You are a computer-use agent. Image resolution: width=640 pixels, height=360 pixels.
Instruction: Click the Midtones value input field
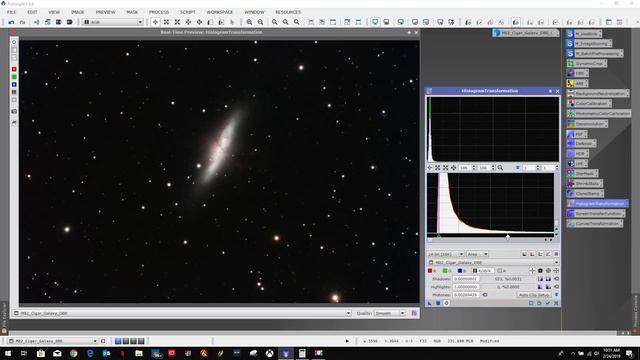pyautogui.click(x=466, y=295)
